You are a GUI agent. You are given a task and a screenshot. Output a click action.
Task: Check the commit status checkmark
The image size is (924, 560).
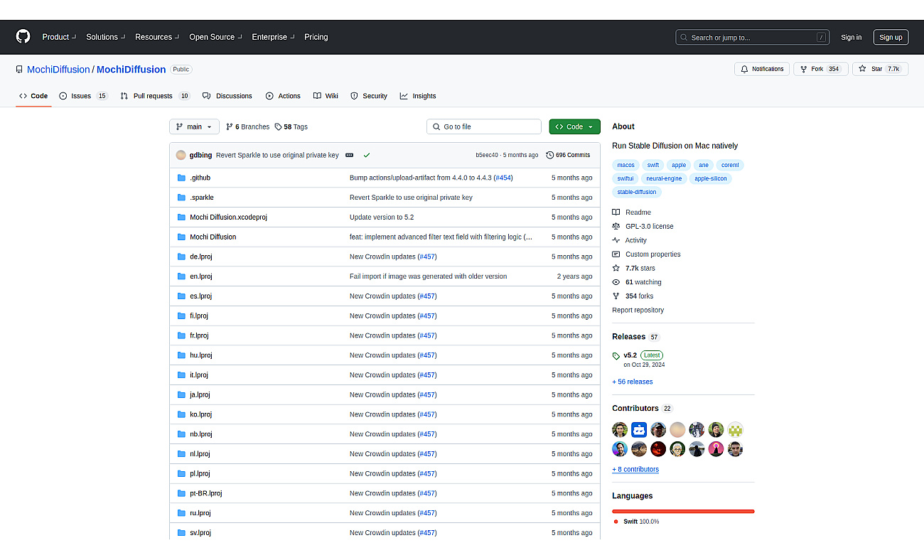[x=367, y=155]
